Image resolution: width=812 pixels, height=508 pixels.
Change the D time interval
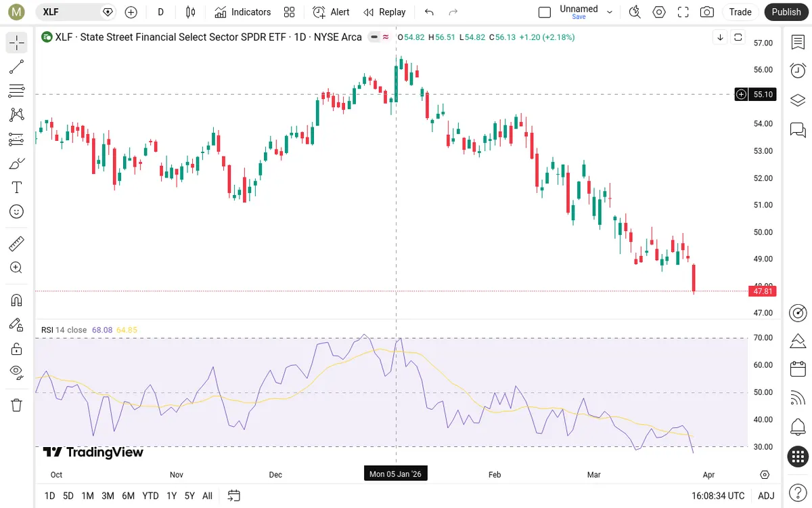[x=160, y=12]
